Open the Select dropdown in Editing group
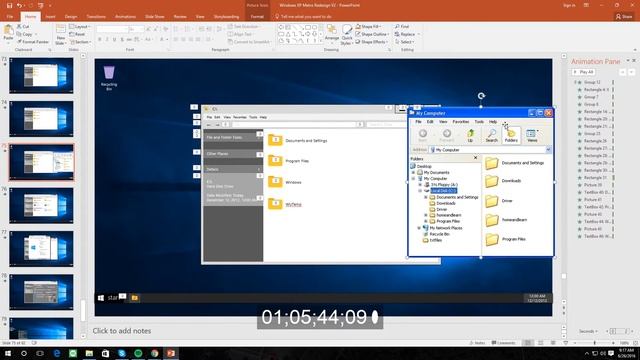 pos(404,42)
